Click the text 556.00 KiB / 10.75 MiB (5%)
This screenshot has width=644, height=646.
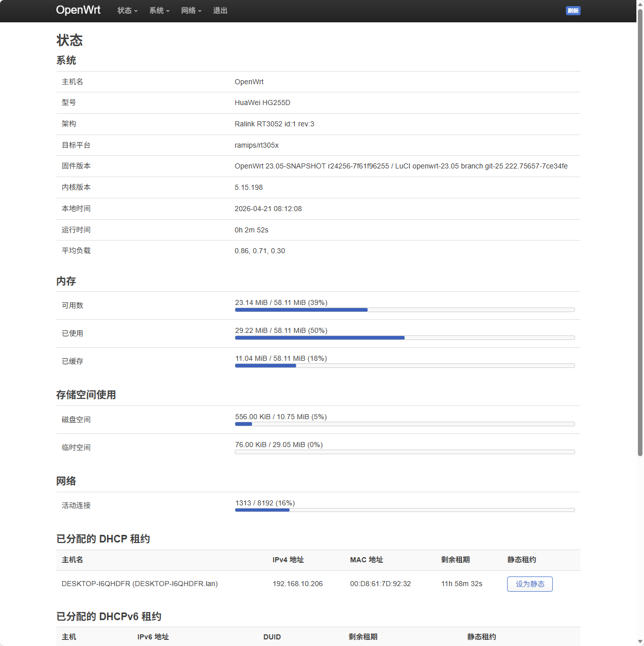[281, 417]
